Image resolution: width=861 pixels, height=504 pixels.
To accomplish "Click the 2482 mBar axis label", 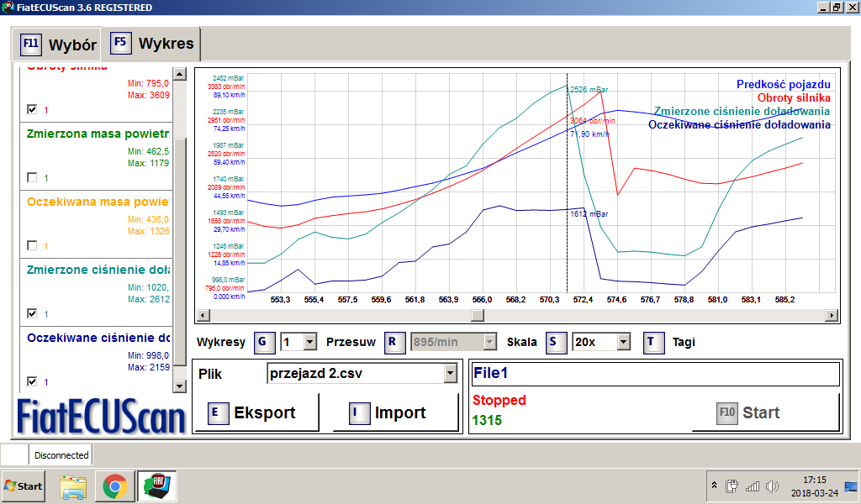I will pos(229,78).
